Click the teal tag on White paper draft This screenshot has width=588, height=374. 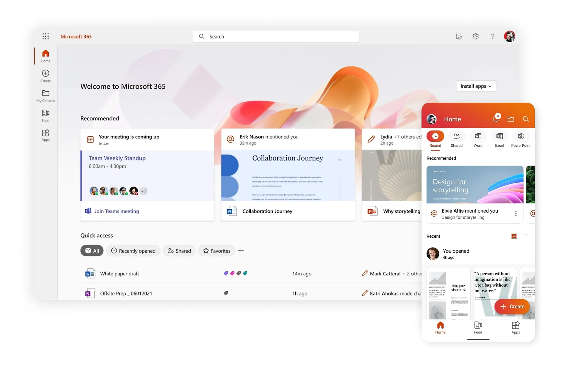click(x=245, y=273)
